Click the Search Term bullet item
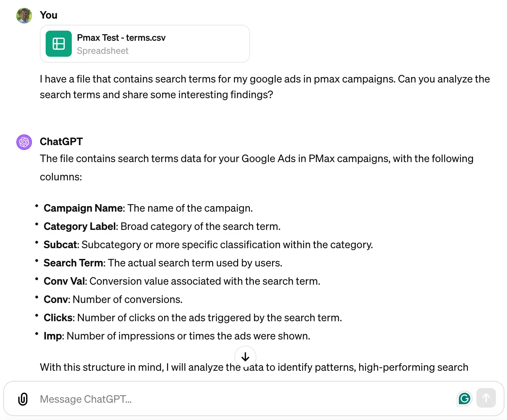 [x=163, y=263]
